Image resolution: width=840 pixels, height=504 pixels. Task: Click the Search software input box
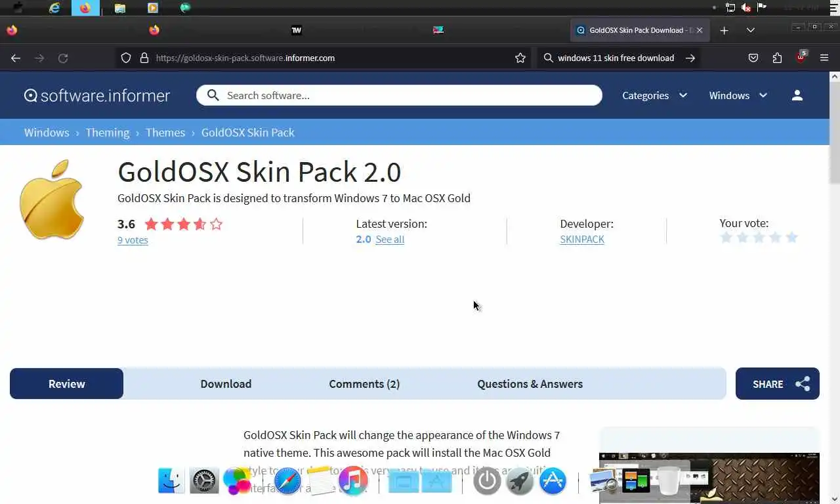(x=399, y=95)
